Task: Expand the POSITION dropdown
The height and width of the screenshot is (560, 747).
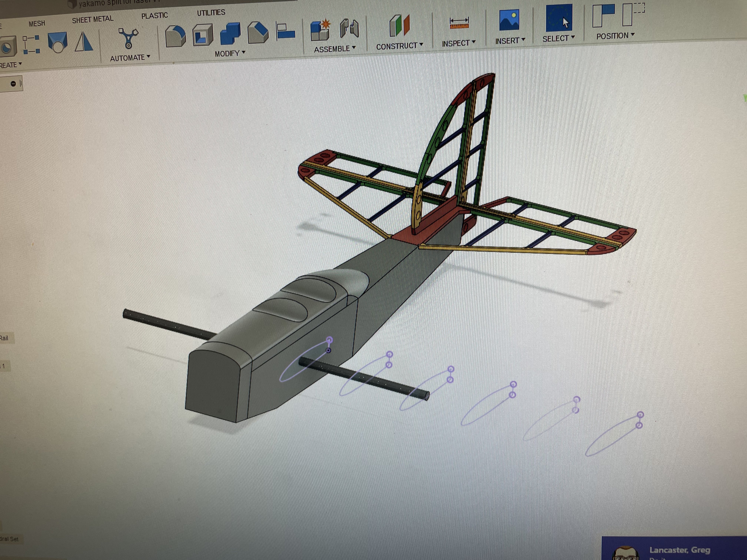Action: (615, 35)
